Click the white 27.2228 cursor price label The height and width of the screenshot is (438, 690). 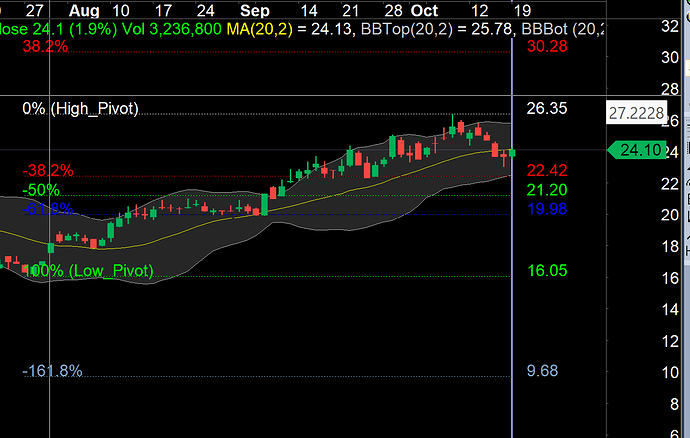point(636,113)
